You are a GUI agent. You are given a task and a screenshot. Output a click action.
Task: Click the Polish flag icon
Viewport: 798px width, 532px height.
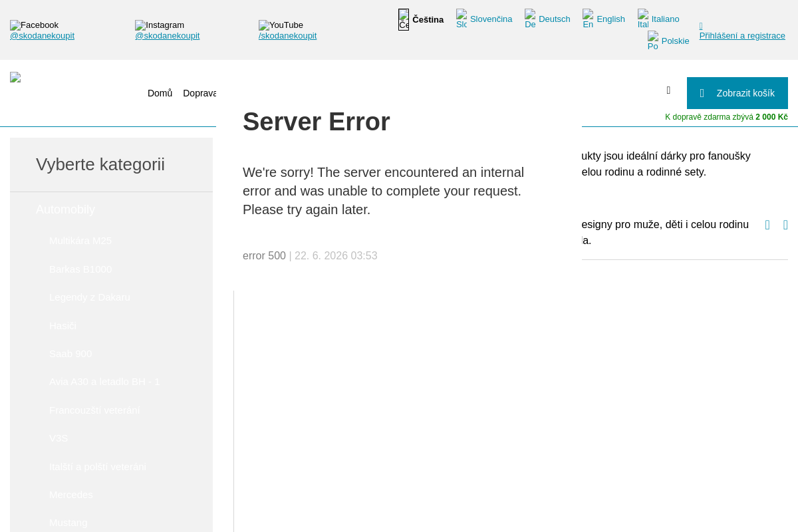(x=653, y=41)
